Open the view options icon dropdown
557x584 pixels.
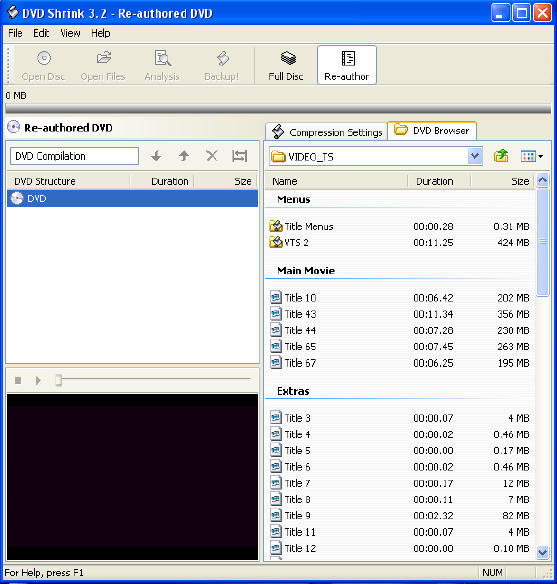tap(531, 156)
